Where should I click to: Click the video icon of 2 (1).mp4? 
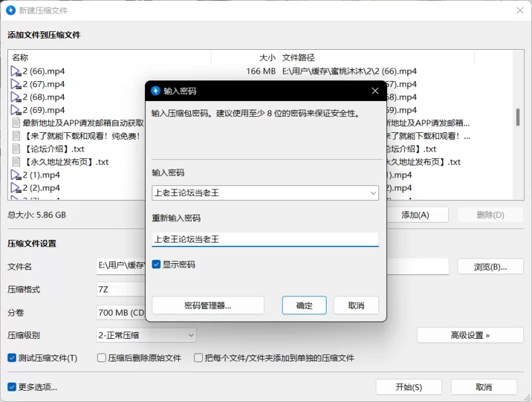tap(16, 175)
